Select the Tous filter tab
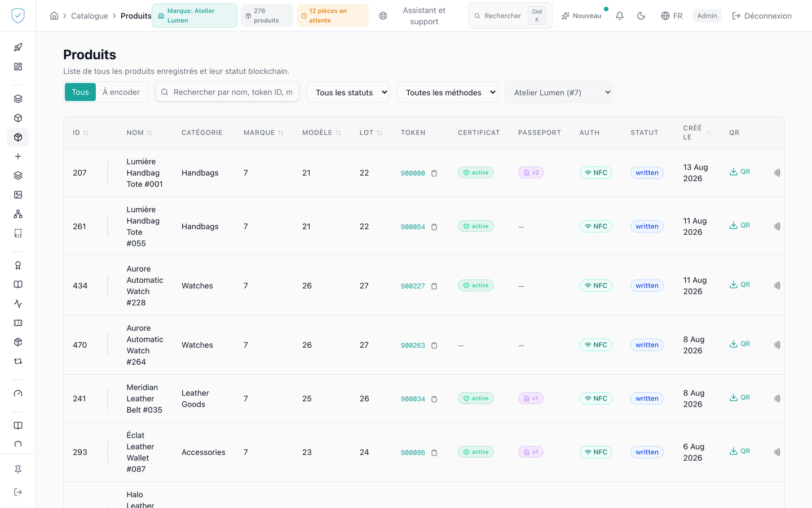812x508 pixels. click(x=80, y=92)
